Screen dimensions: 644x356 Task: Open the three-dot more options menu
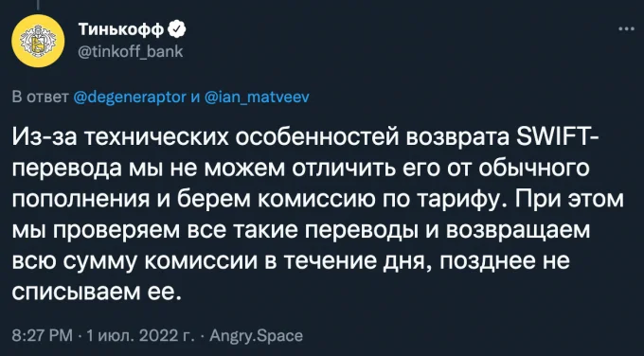[x=626, y=29]
